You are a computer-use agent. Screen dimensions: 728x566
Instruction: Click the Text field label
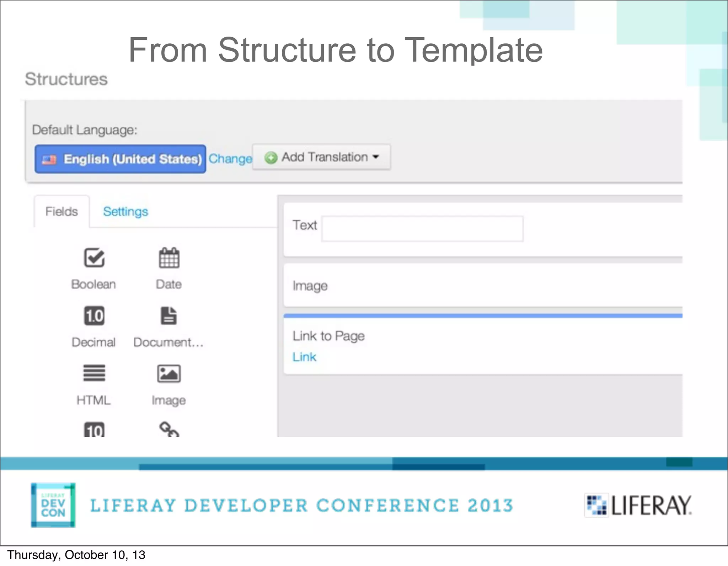305,225
